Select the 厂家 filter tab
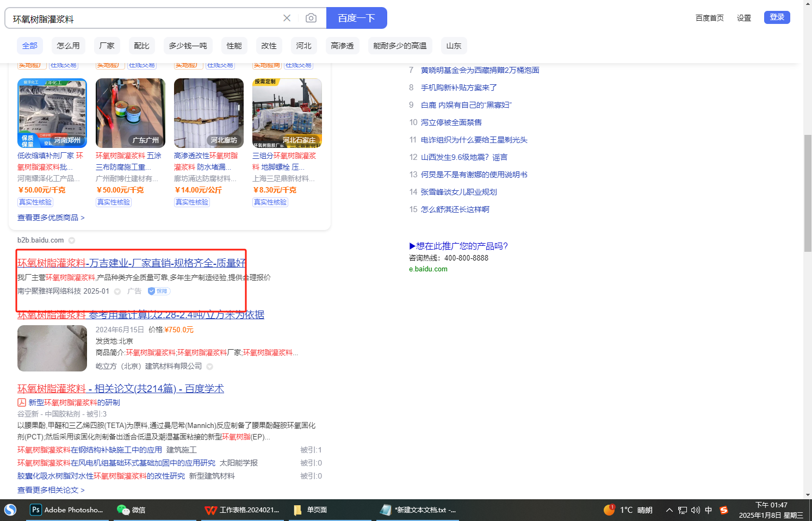The height and width of the screenshot is (521, 812). click(x=107, y=46)
